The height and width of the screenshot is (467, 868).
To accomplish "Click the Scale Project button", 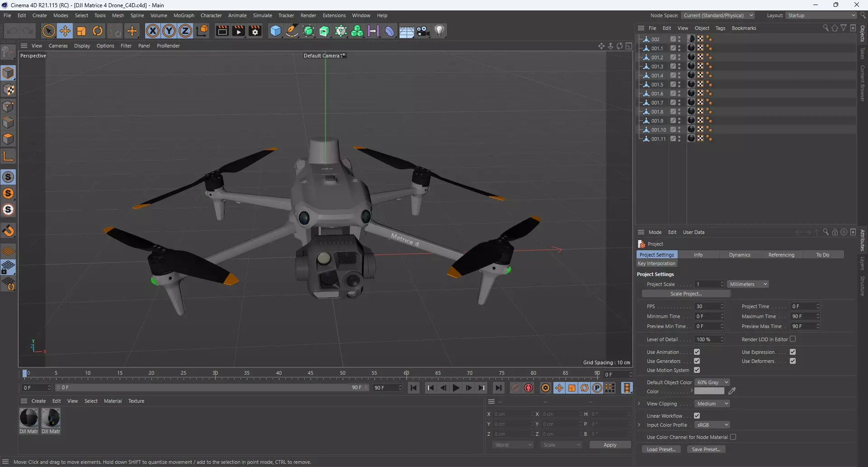I will click(x=686, y=294).
